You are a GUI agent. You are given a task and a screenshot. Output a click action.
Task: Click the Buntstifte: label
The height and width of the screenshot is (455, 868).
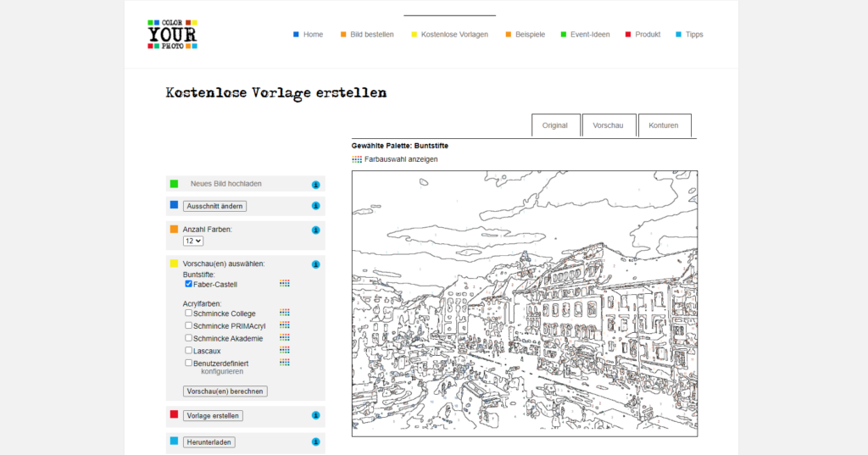[x=198, y=275]
